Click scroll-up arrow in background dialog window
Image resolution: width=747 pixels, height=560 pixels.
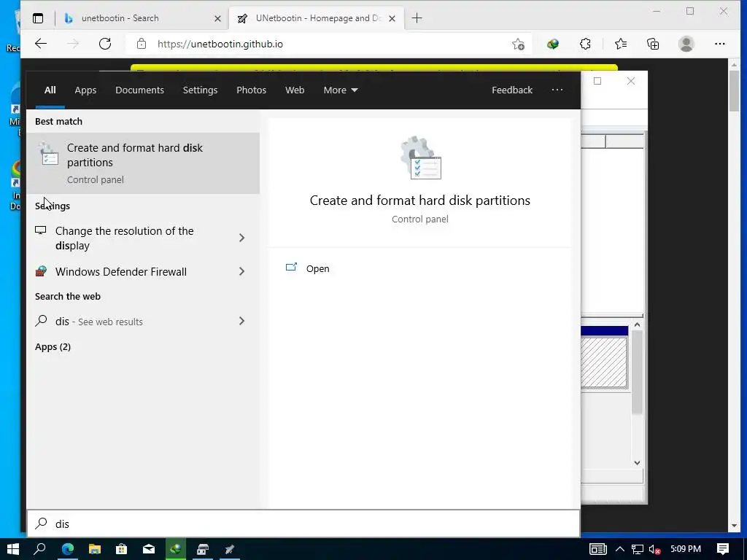(x=638, y=324)
